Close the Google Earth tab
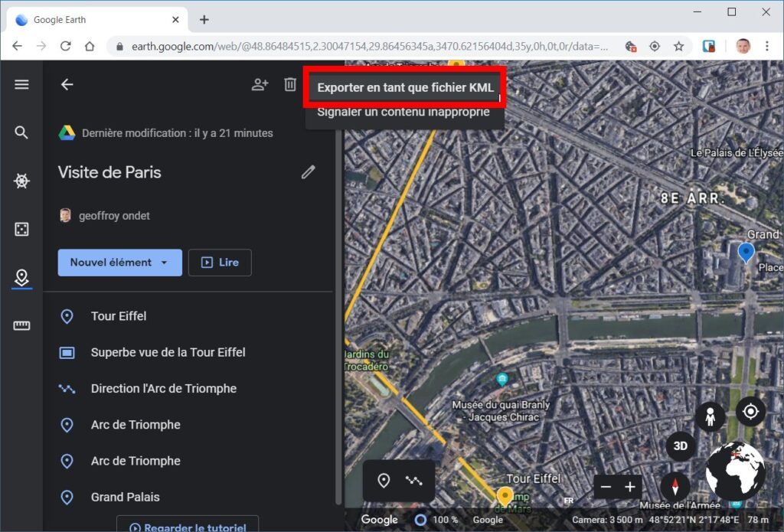Viewport: 784px width, 532px height. (x=175, y=19)
